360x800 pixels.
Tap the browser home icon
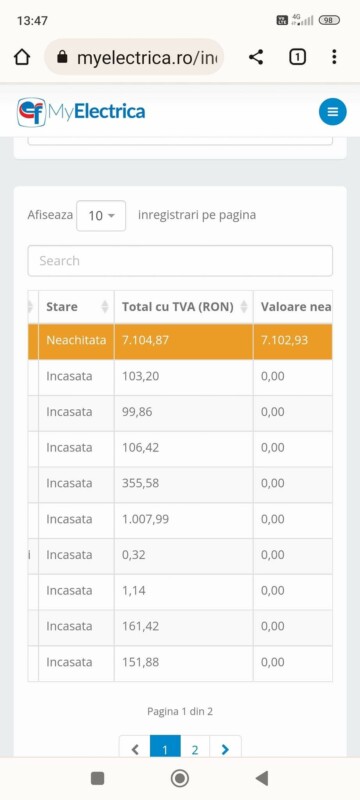click(x=22, y=57)
